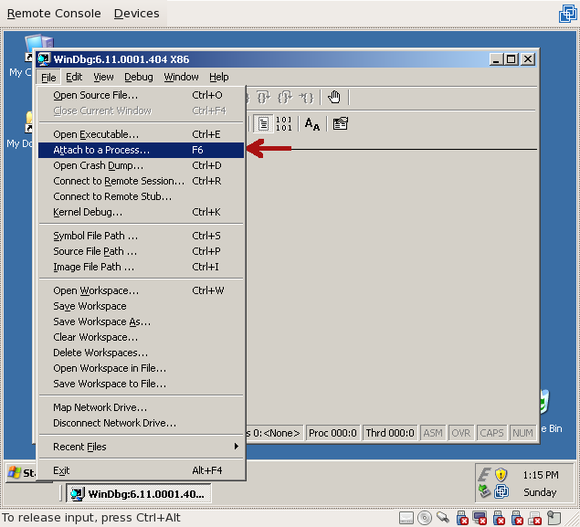Click the message log icon in status bar
This screenshot has height=527, width=580.
554,518
